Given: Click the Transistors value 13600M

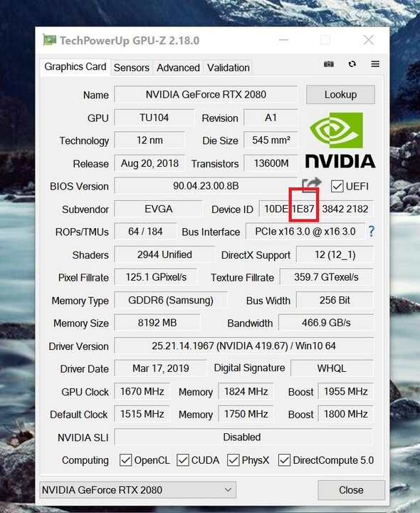Looking at the screenshot, I should (271, 163).
